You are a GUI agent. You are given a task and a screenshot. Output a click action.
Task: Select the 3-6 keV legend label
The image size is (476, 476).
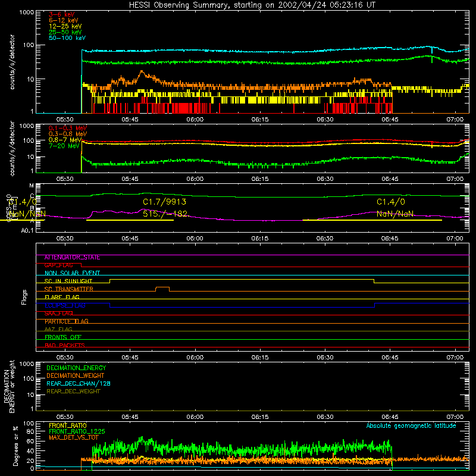pos(62,14)
